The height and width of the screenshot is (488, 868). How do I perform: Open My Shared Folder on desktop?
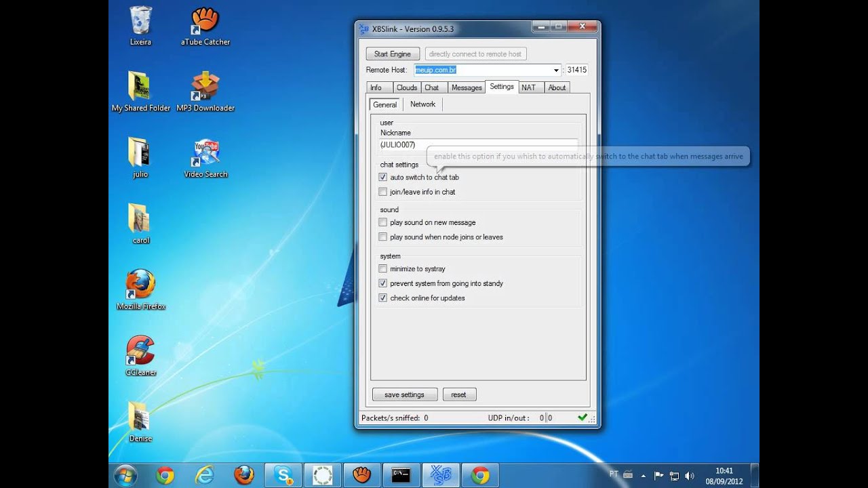click(x=141, y=92)
